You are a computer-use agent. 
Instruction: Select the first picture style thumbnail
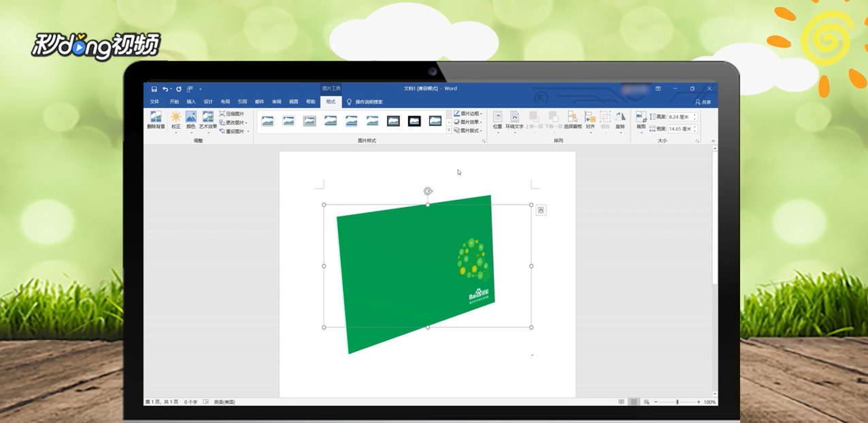267,121
